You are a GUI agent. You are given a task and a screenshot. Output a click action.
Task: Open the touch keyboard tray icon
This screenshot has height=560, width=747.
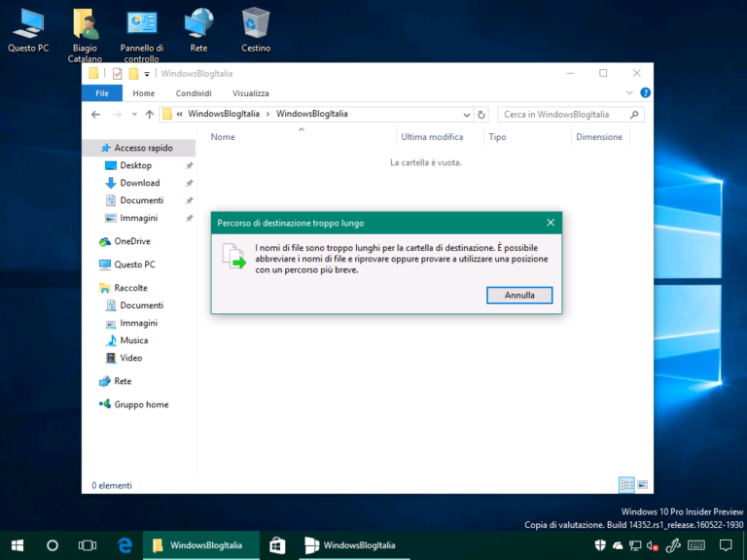click(x=696, y=545)
